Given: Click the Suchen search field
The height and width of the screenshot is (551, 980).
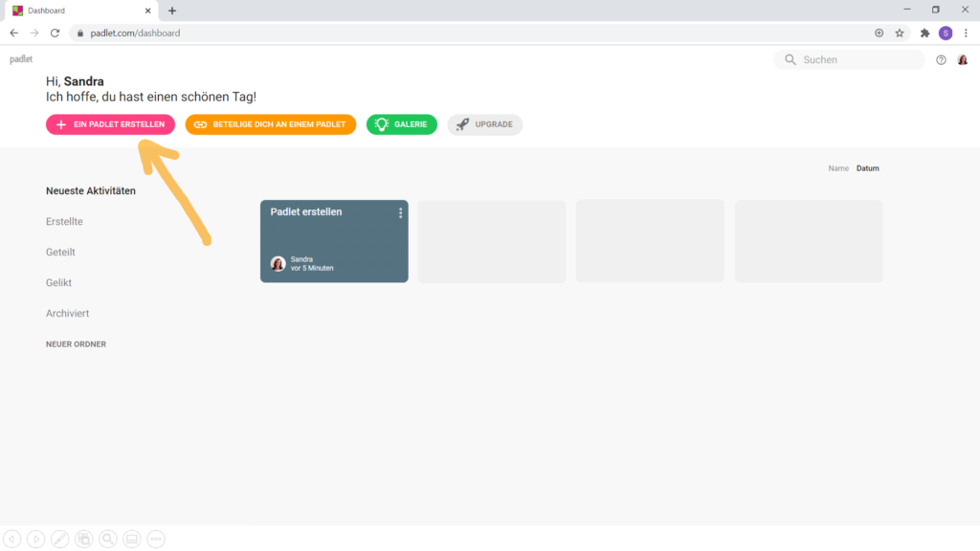Looking at the screenshot, I should (x=849, y=59).
